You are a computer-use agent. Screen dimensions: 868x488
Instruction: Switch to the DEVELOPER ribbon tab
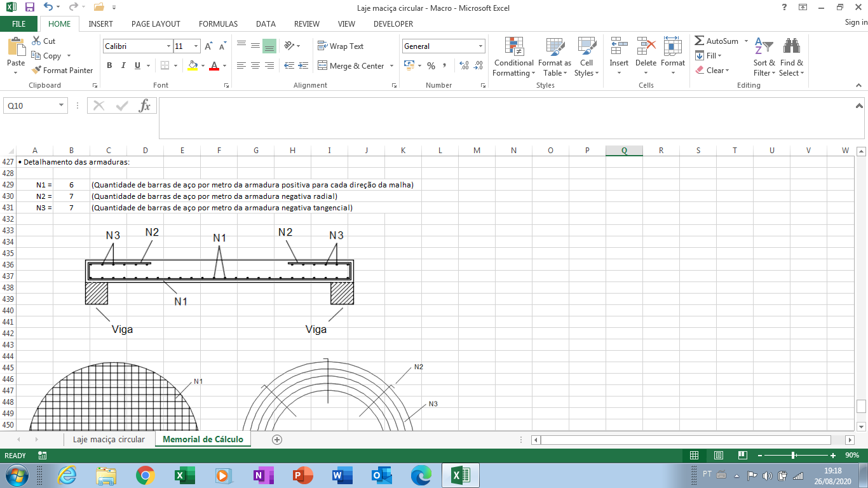(393, 24)
